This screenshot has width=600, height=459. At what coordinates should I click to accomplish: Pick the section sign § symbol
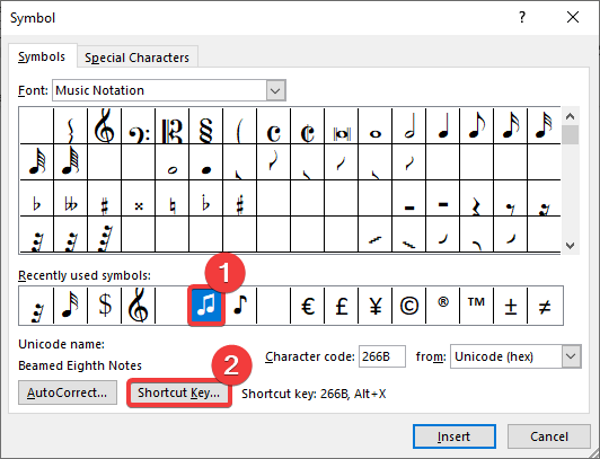(x=206, y=127)
